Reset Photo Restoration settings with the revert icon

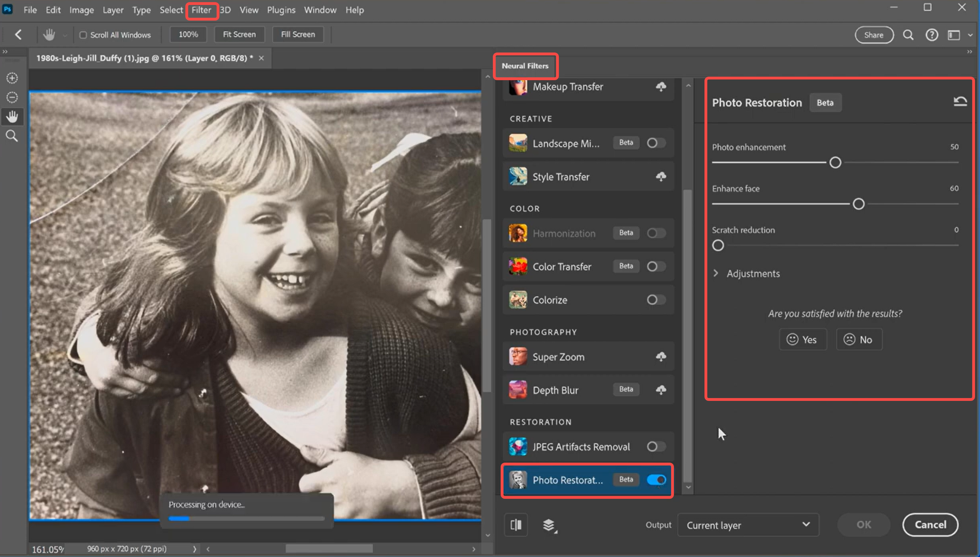coord(960,101)
